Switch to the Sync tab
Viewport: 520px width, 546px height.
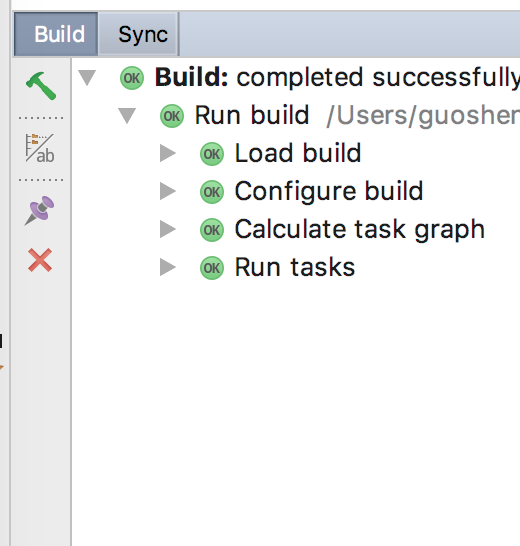coord(143,34)
